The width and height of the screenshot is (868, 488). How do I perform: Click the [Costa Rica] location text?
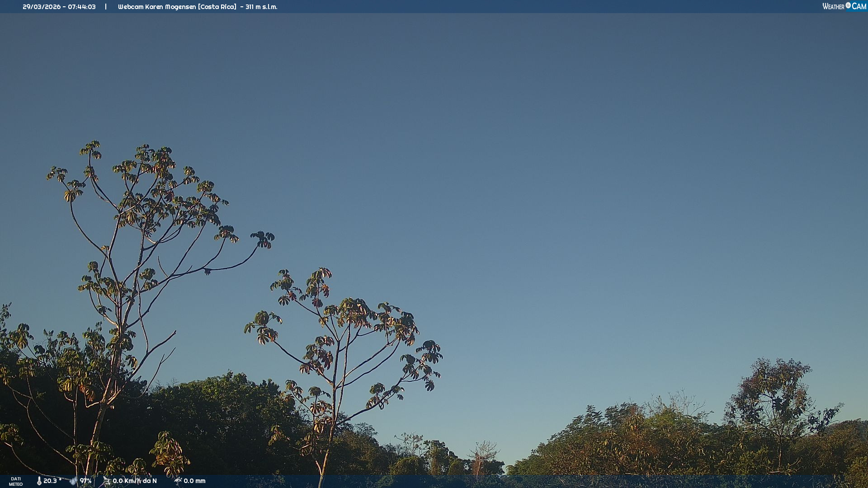tap(217, 7)
